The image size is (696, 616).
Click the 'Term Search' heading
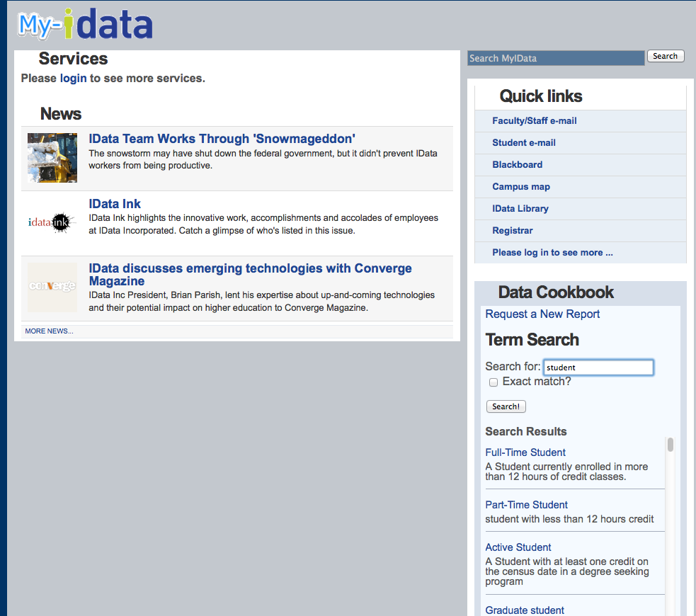532,340
